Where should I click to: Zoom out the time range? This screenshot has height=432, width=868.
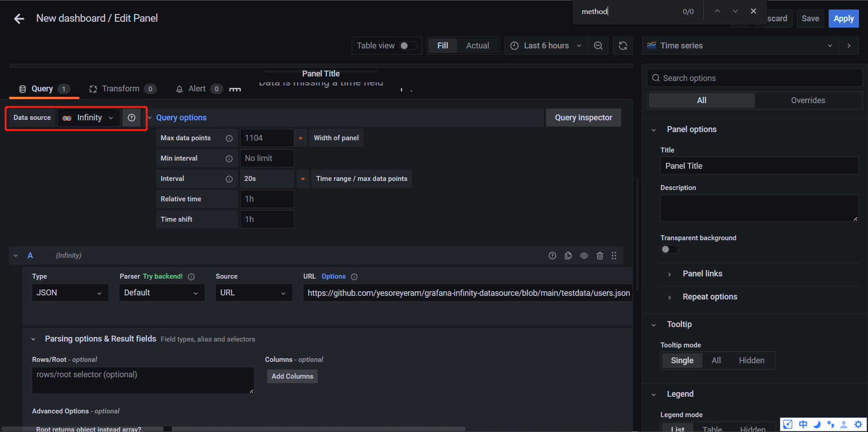(598, 46)
